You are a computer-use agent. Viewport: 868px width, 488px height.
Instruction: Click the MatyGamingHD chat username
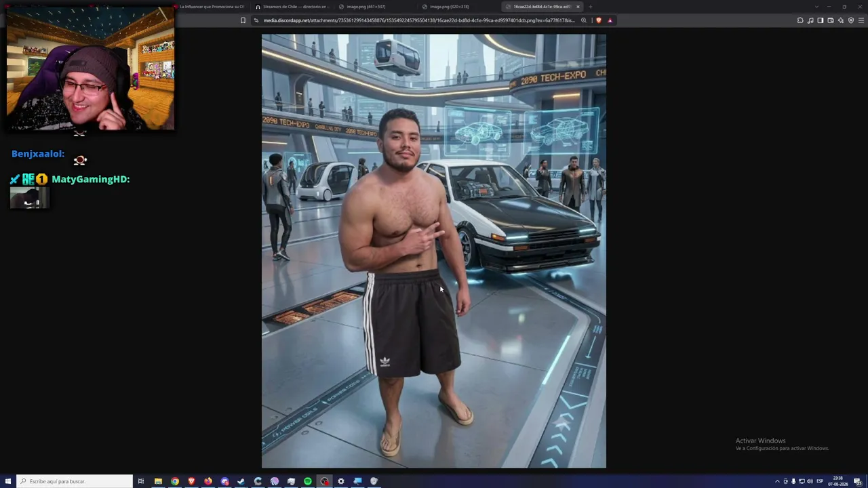pos(91,179)
